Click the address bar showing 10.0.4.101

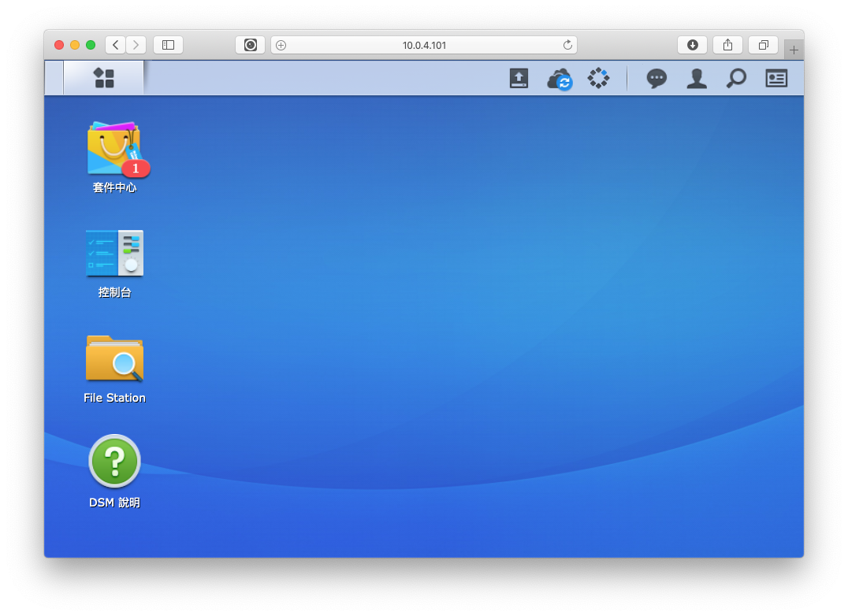coord(424,45)
